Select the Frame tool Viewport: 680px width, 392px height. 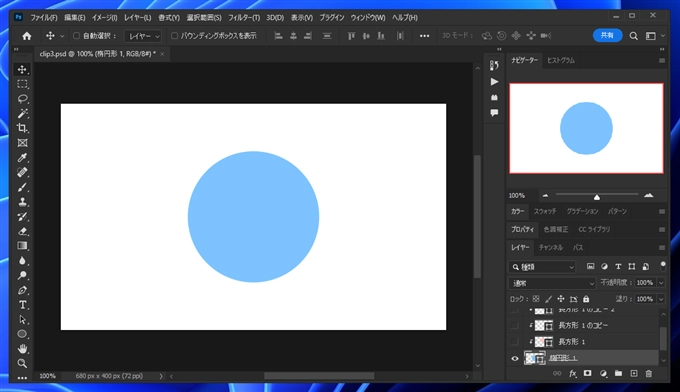(22, 143)
